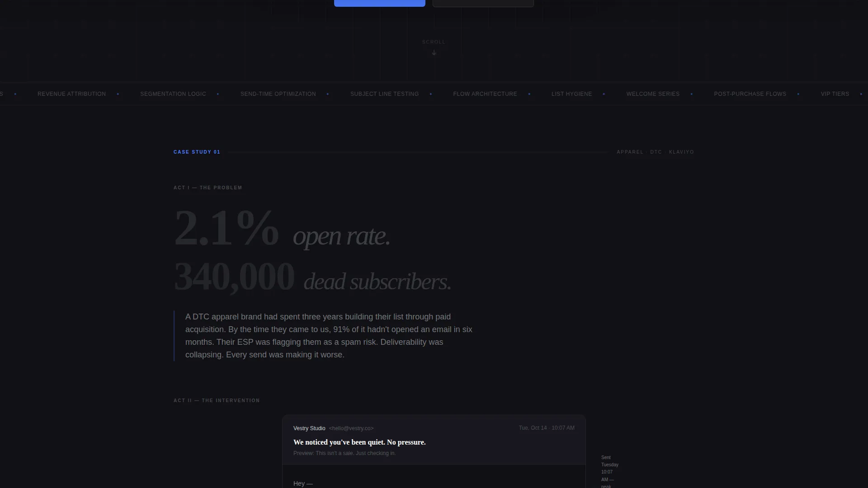Image resolution: width=868 pixels, height=488 pixels.
Task: Click the blue button at top
Action: pos(379,3)
